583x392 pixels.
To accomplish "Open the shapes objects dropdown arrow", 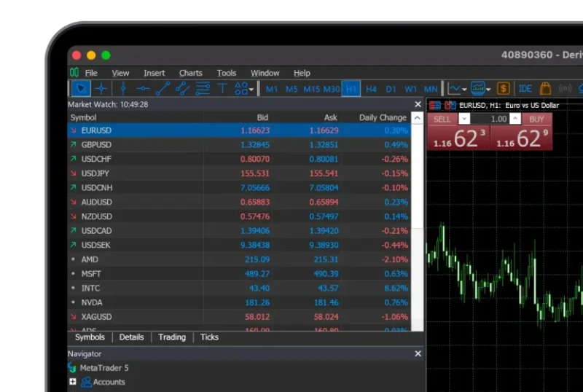I will (x=251, y=90).
